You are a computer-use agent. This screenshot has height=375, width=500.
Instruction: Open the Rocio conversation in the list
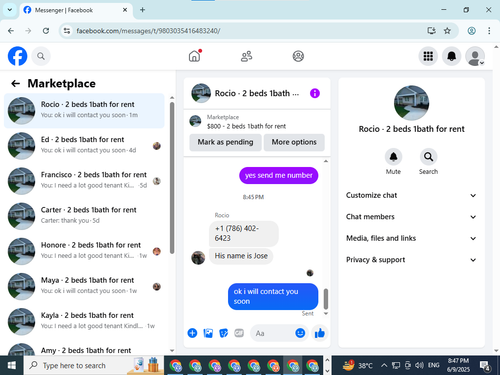[84, 110]
